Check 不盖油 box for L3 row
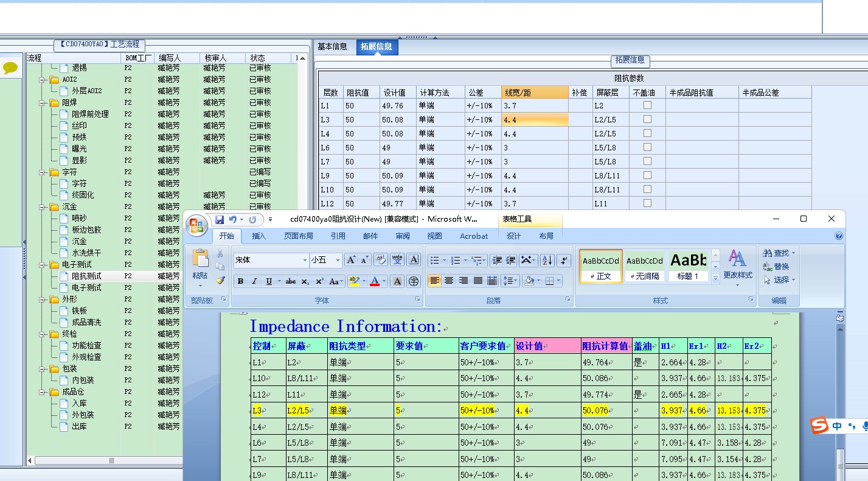This screenshot has width=868, height=481. [x=647, y=119]
